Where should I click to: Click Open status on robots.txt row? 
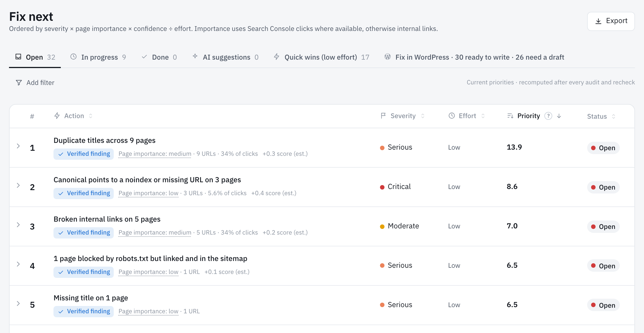603,266
